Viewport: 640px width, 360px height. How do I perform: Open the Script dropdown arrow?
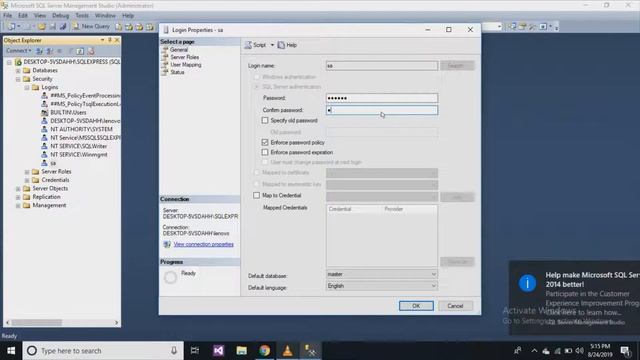pyautogui.click(x=272, y=45)
